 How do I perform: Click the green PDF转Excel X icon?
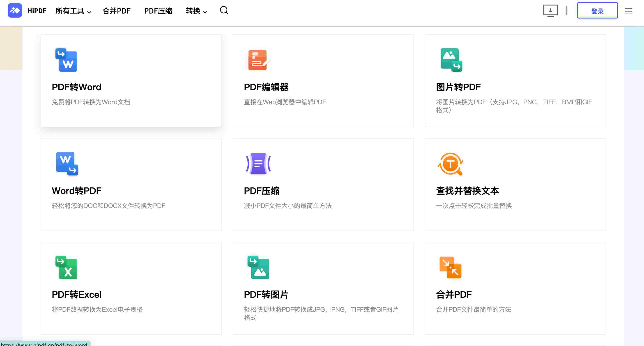tap(66, 267)
